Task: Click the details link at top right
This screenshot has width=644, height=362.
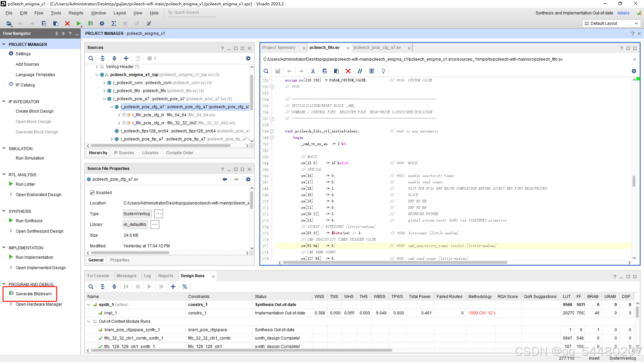Action: [623, 13]
